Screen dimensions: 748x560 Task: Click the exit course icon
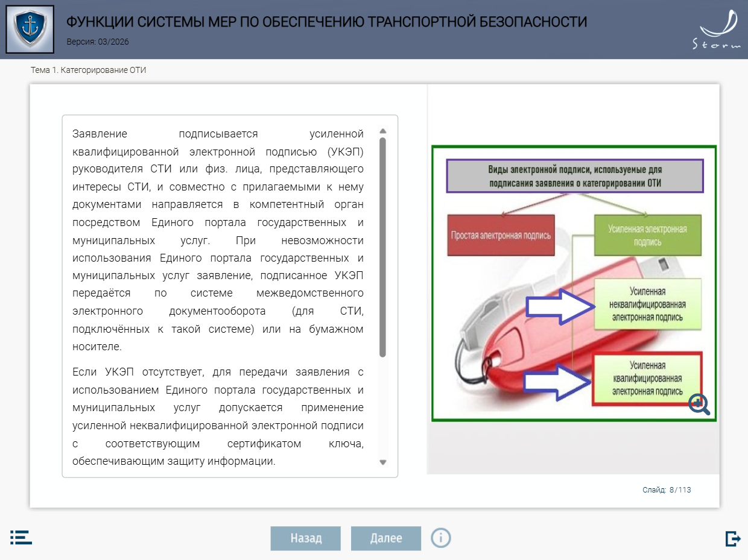pos(732,538)
